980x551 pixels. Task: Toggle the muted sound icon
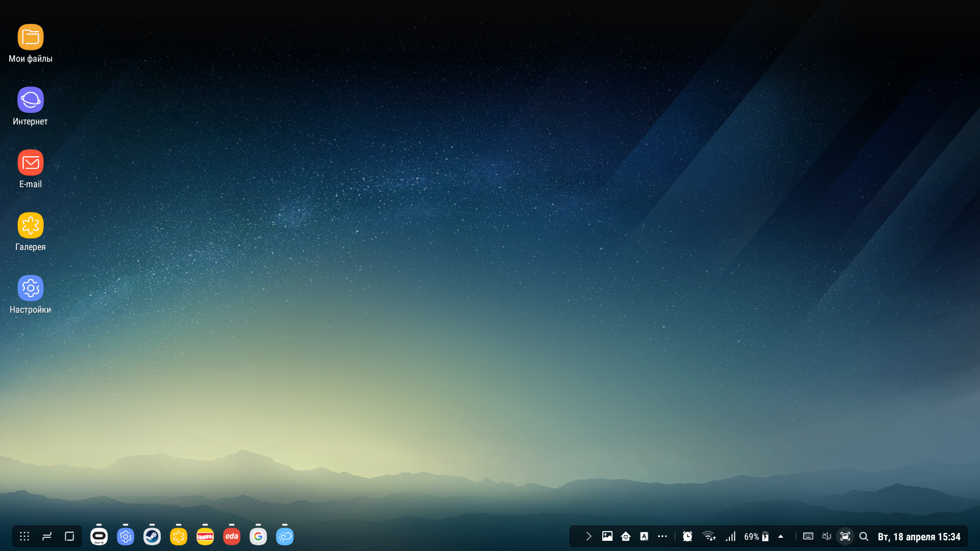(827, 536)
